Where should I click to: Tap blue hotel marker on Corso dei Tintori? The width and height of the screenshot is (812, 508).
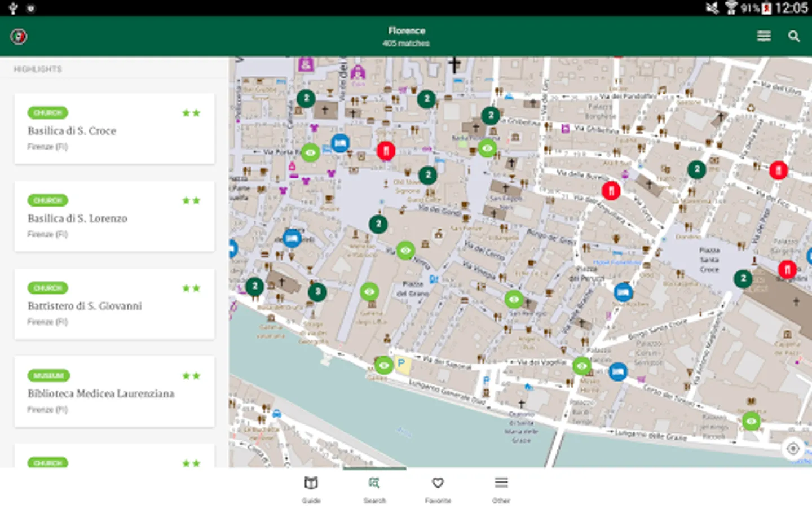click(618, 371)
